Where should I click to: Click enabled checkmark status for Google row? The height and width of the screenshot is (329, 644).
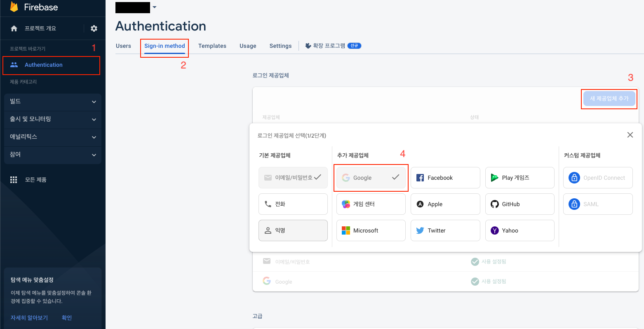(475, 281)
